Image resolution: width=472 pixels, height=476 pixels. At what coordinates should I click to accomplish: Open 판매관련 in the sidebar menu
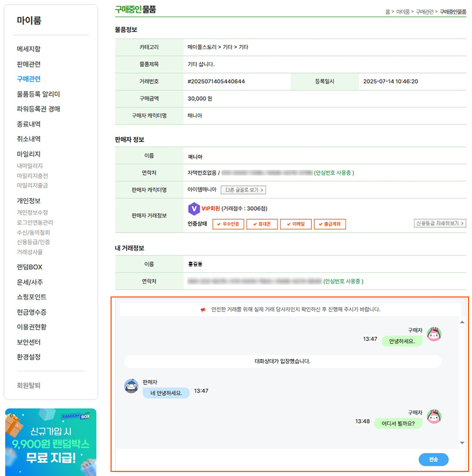click(x=29, y=64)
